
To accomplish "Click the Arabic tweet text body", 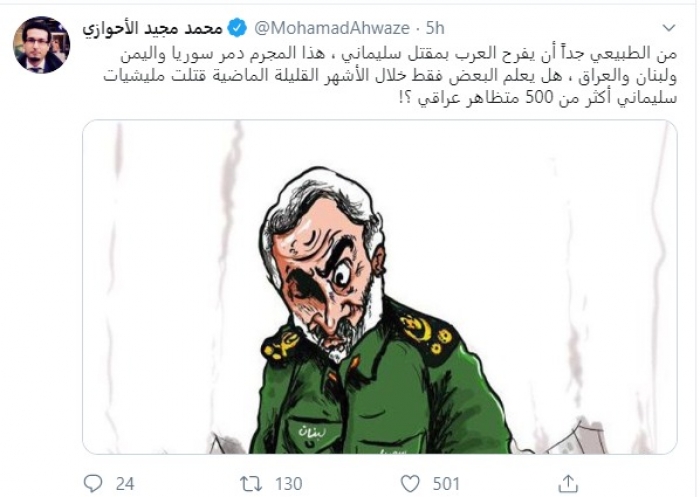I will pos(390,76).
